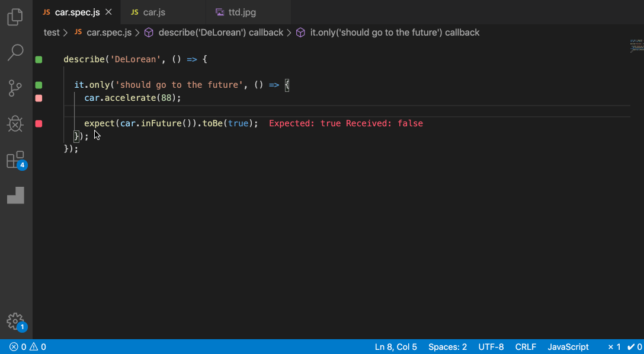Switch to the ttd.jpg tab
Viewport: 644px width, 354px height.
point(236,12)
